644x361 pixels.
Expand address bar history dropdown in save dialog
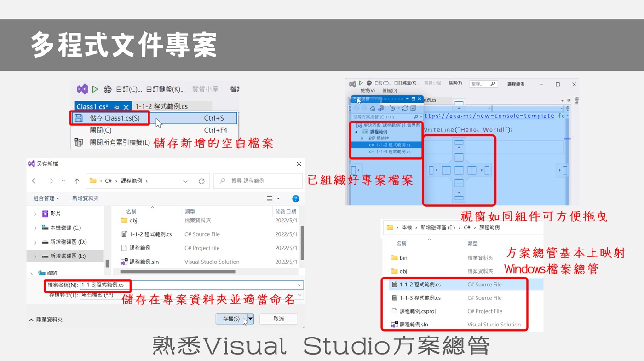[186, 181]
